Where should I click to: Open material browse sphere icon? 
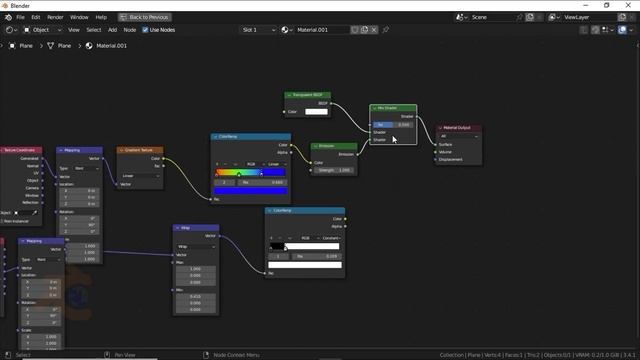click(287, 30)
